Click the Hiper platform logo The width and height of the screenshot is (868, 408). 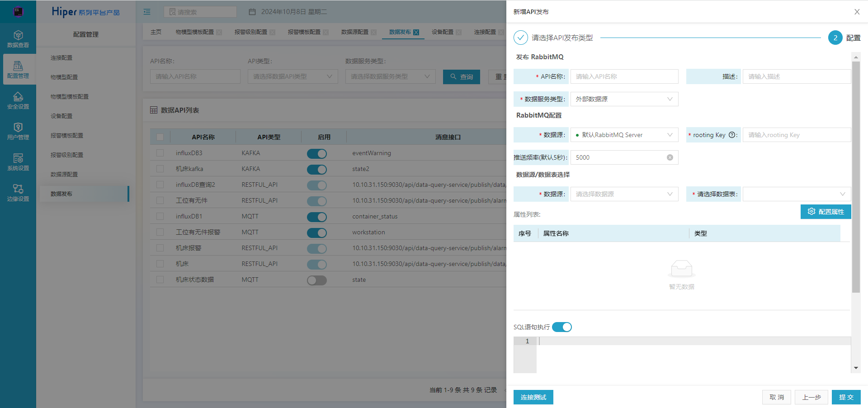85,12
